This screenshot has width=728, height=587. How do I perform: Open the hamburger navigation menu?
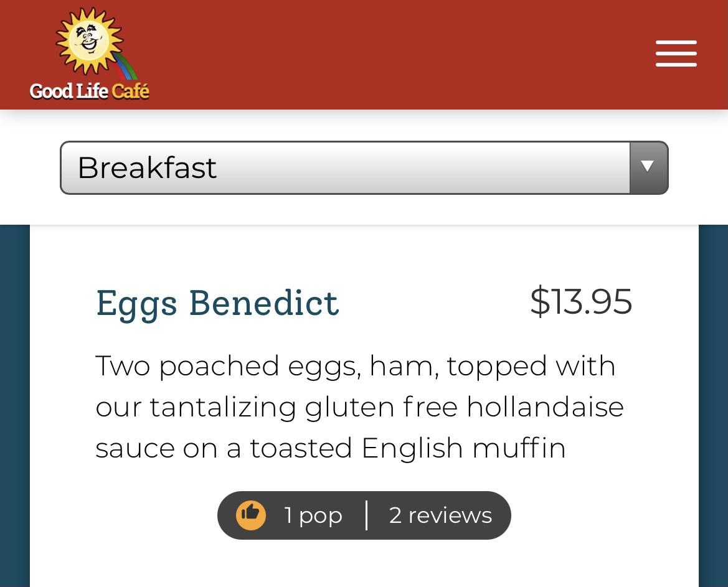tap(676, 54)
